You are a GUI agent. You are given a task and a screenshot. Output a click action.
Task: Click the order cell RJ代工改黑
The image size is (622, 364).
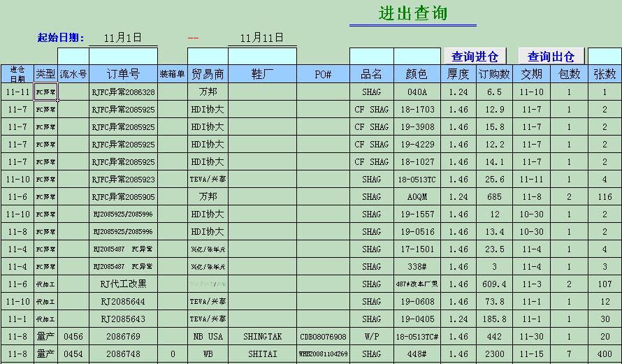tap(123, 284)
